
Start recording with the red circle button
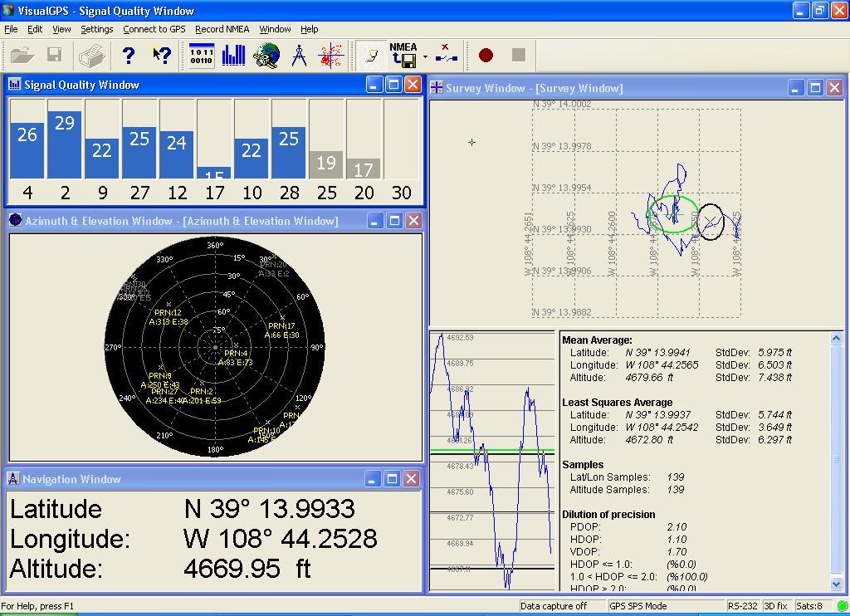(486, 55)
